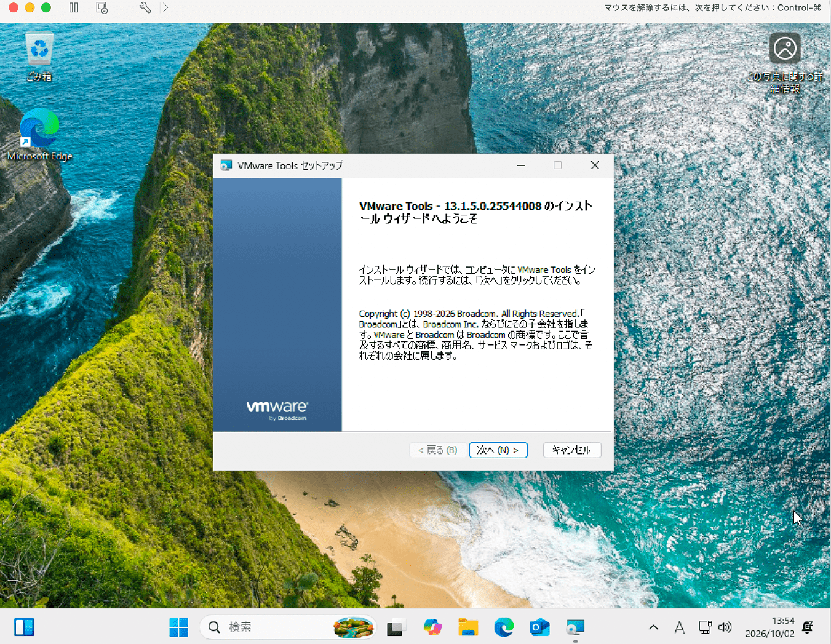Open the この写真に関する詳細情報 desktop icon
The height and width of the screenshot is (644, 831).
point(785,63)
